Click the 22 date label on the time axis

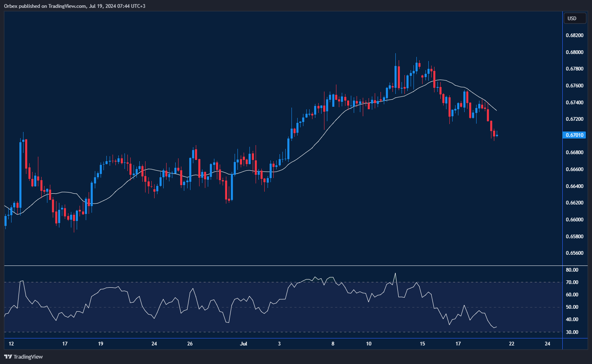point(512,344)
